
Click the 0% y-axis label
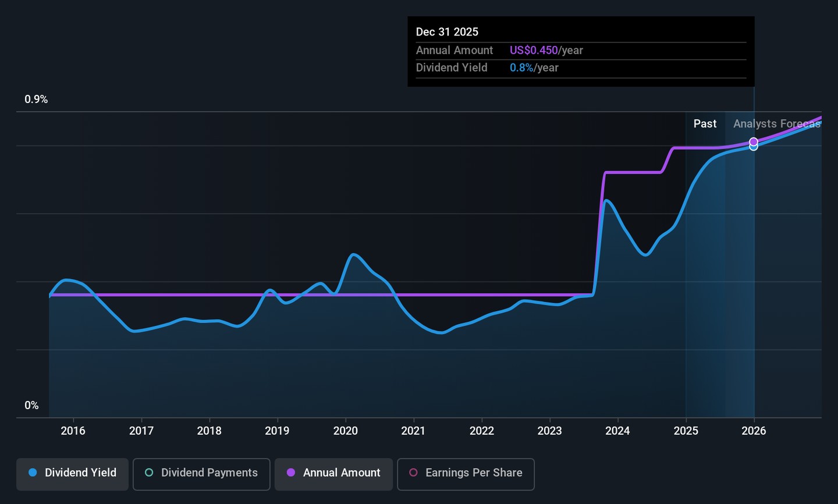[31, 406]
